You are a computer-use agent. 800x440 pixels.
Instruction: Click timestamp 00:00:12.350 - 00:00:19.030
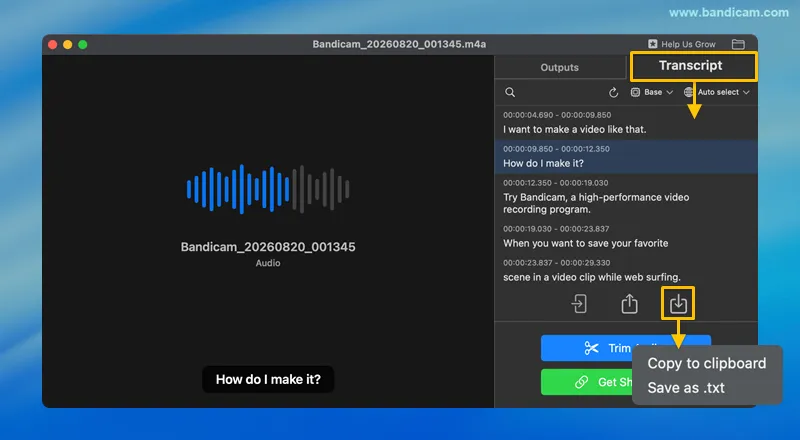tap(555, 183)
